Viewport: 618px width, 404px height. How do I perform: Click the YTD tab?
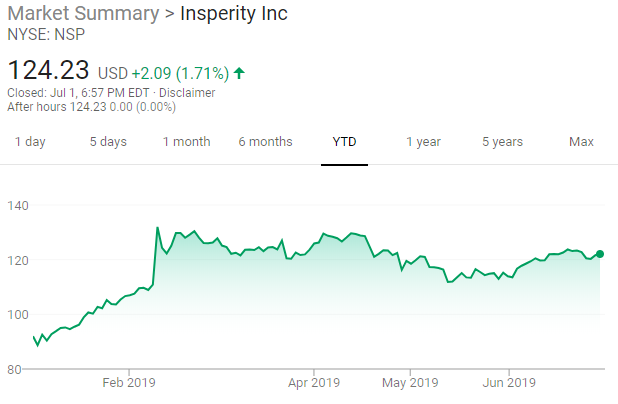pos(345,142)
